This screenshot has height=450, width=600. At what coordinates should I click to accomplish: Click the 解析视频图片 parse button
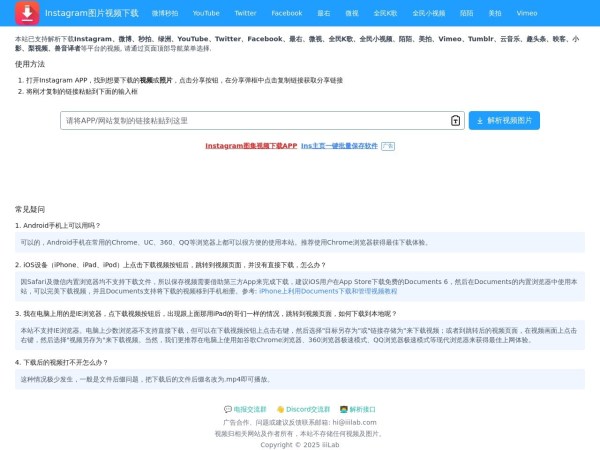503,120
